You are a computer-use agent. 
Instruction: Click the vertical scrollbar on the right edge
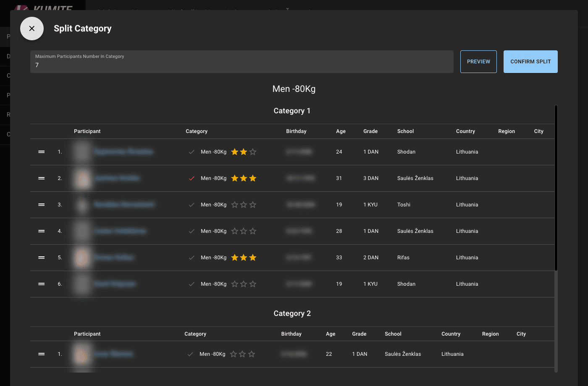556,189
